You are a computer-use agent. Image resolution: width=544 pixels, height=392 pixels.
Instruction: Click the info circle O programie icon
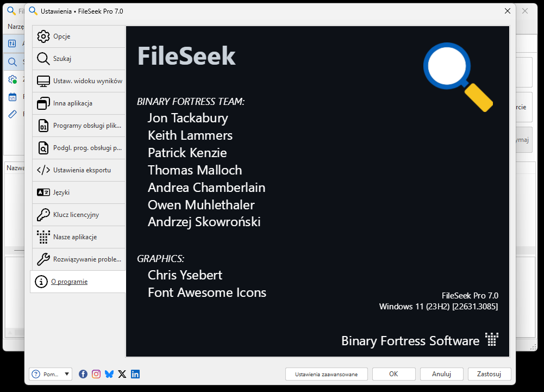(41, 282)
